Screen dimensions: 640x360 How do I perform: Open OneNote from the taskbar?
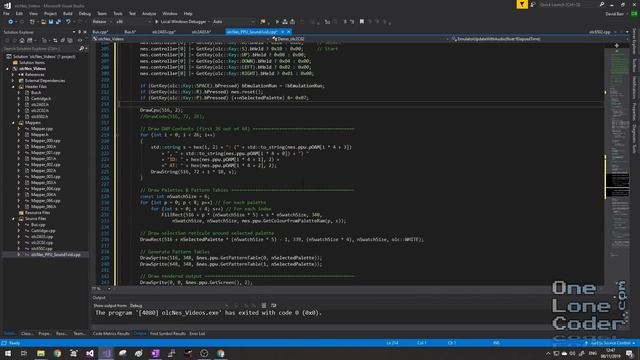156,353
